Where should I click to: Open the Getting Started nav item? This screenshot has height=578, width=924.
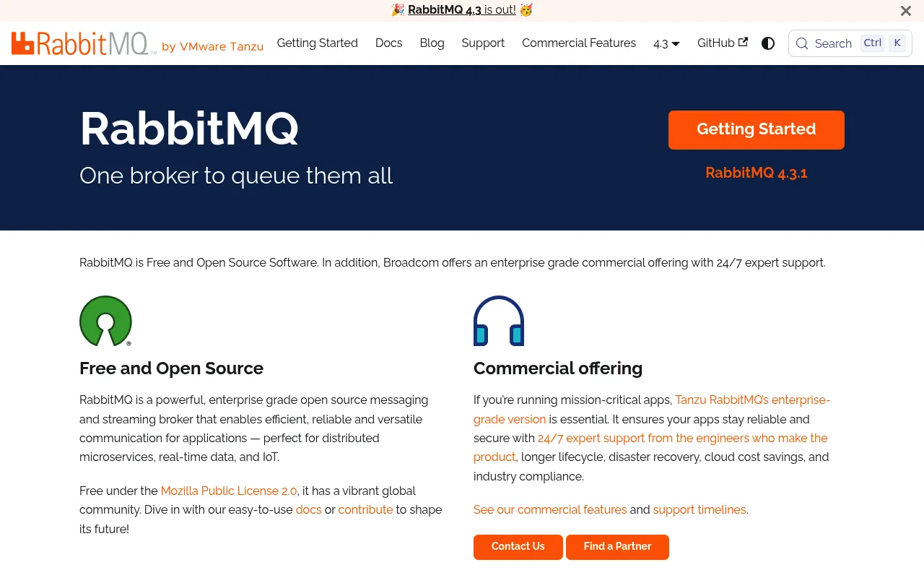coord(318,43)
